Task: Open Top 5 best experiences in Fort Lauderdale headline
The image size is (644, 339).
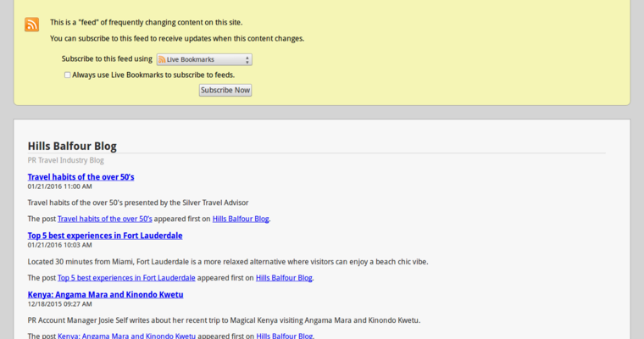Action: [105, 236]
